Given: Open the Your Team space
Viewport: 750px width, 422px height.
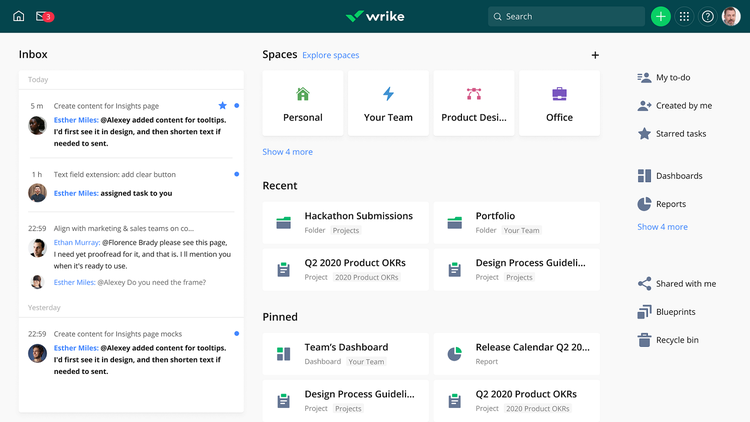Looking at the screenshot, I should tap(388, 103).
